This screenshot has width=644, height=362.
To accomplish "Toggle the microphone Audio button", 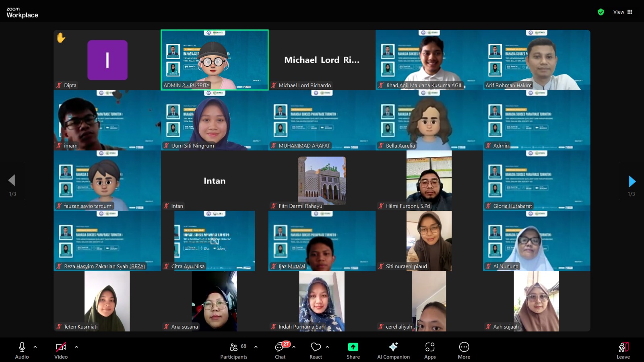I will click(x=22, y=347).
